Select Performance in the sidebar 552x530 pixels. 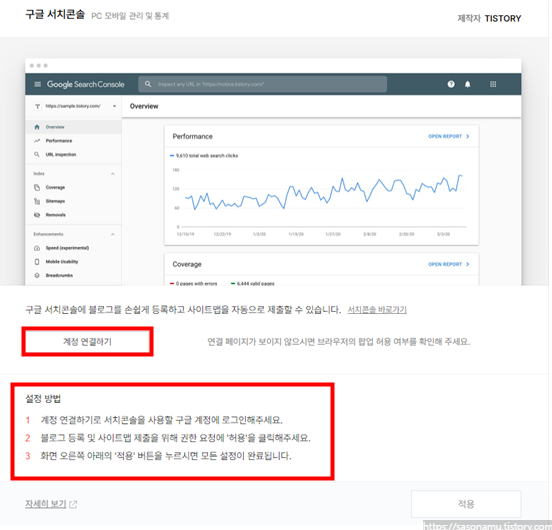coord(74,141)
